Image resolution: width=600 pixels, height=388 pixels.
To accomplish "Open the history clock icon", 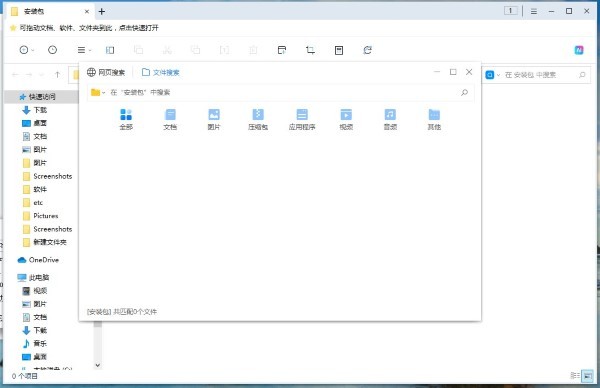I will (52, 50).
